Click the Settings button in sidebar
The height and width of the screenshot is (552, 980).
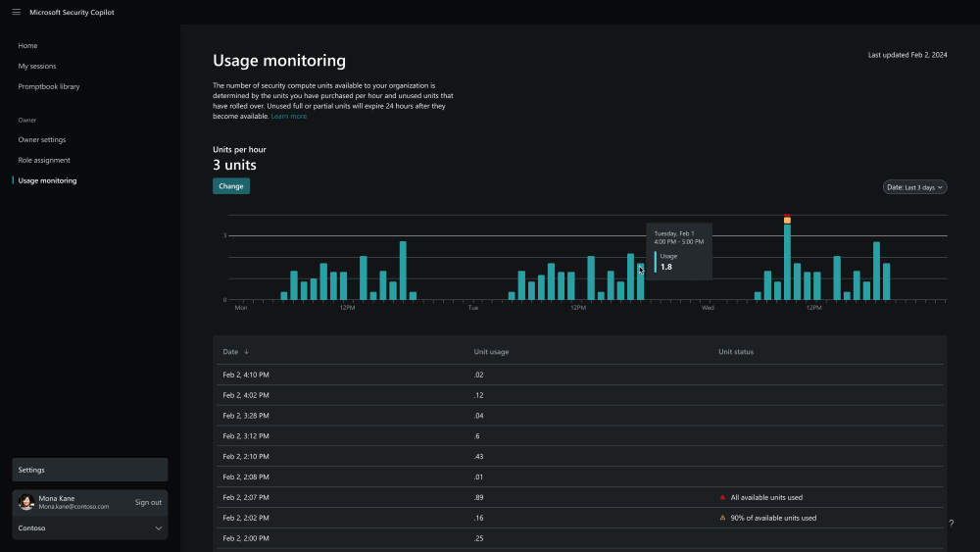click(89, 470)
